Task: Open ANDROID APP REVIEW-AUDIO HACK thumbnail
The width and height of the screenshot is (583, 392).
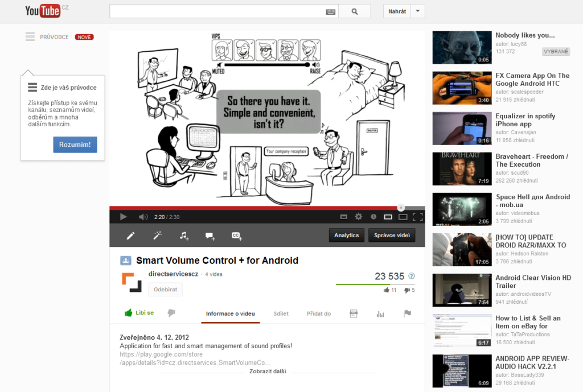Action: coord(462,371)
